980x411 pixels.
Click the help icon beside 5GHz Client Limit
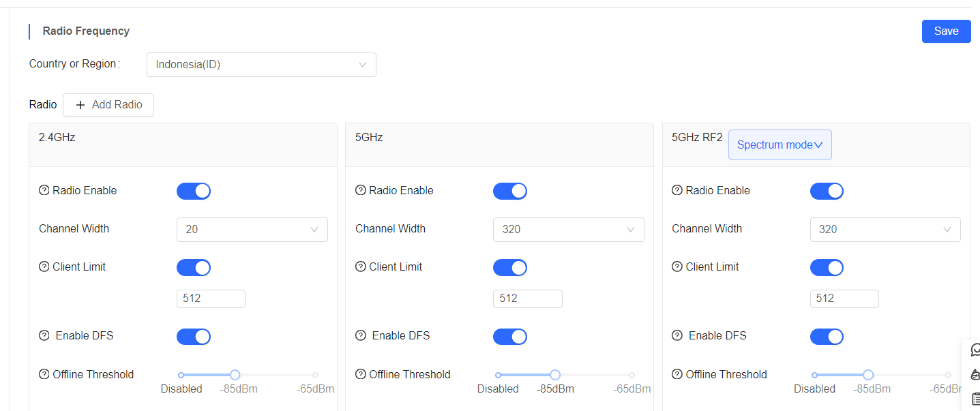[361, 267]
